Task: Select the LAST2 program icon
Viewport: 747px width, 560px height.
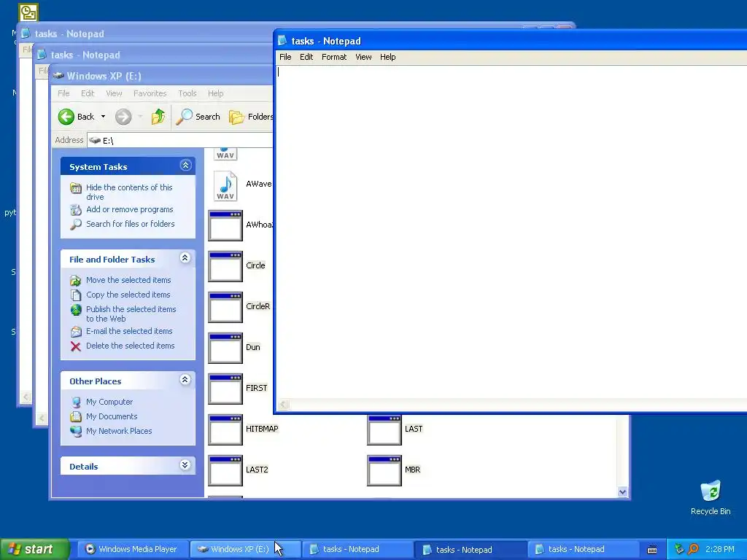Action: click(x=225, y=471)
